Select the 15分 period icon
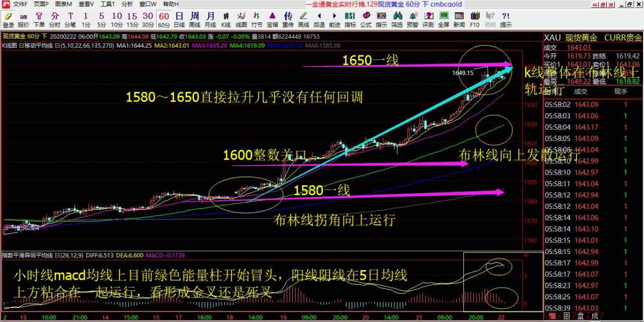The image size is (644, 322). pos(132,20)
